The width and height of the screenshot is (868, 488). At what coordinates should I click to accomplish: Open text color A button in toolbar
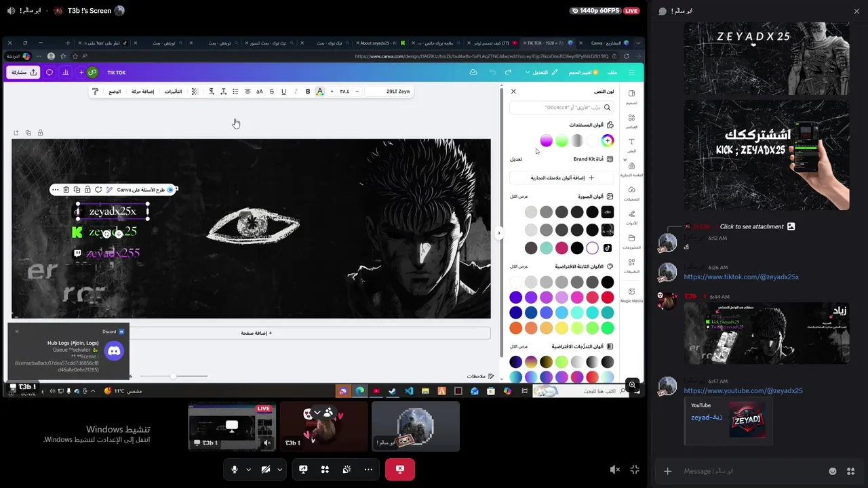pyautogui.click(x=320, y=91)
